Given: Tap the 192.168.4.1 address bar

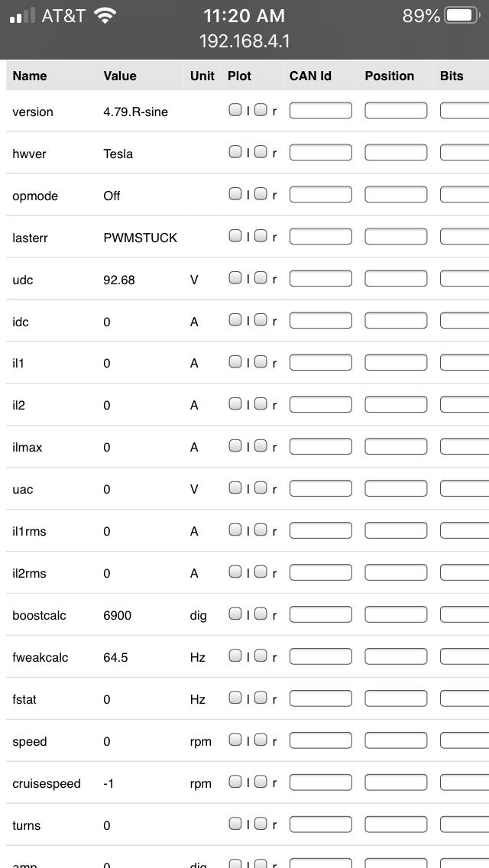Looking at the screenshot, I should (x=244, y=41).
